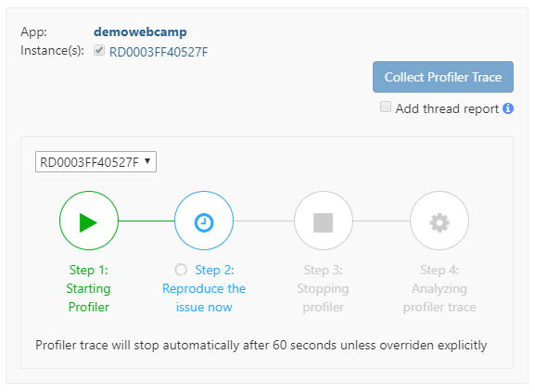535x392 pixels.
Task: Click the blue clock icon for Step 2
Action: pos(204,222)
